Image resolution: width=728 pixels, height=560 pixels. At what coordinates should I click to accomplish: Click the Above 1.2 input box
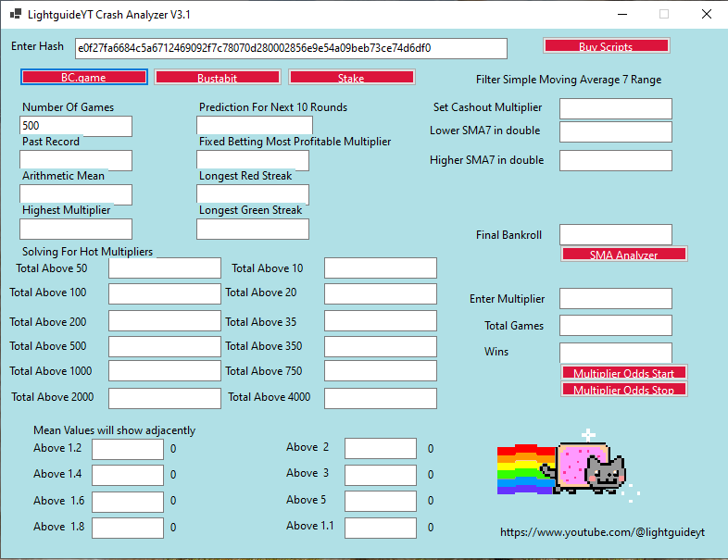127,449
